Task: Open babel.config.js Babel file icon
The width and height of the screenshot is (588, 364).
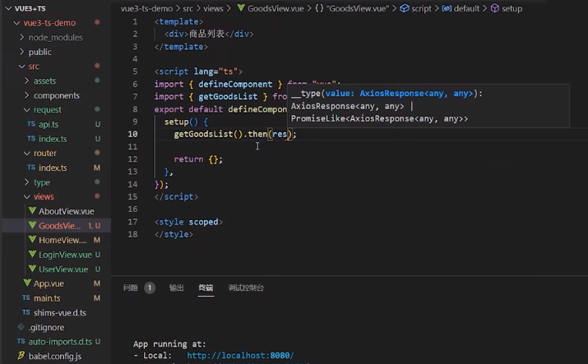Action: [x=21, y=356]
